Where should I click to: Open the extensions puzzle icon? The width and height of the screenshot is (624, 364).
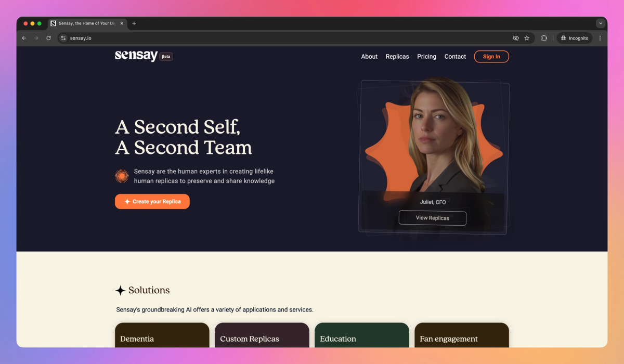coord(544,38)
